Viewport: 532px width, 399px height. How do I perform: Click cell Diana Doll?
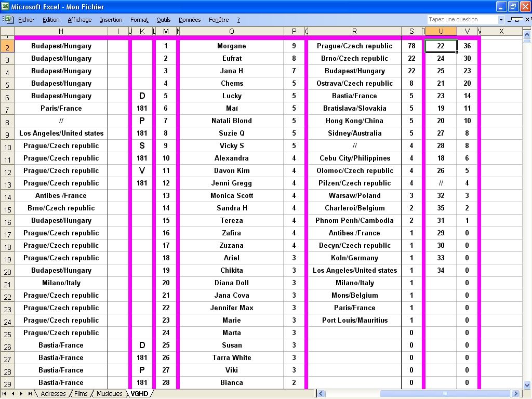pos(231,283)
